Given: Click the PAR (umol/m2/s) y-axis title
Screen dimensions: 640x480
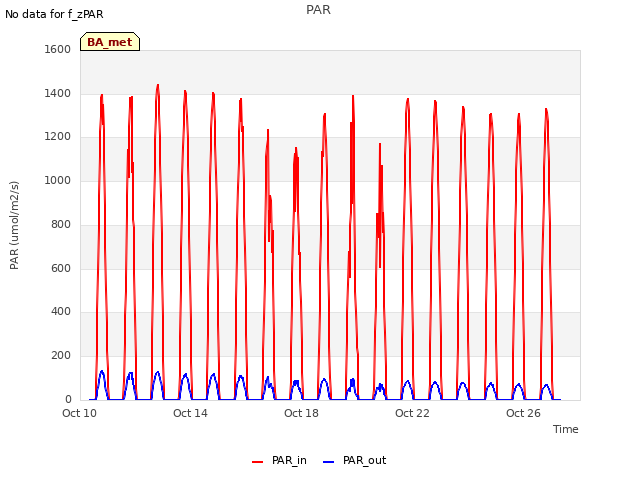Looking at the screenshot, I should point(14,225).
